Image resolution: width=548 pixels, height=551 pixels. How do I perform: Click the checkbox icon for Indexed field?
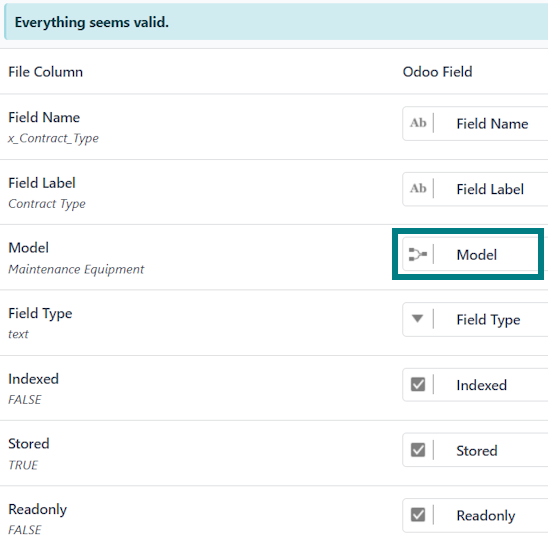click(x=418, y=385)
